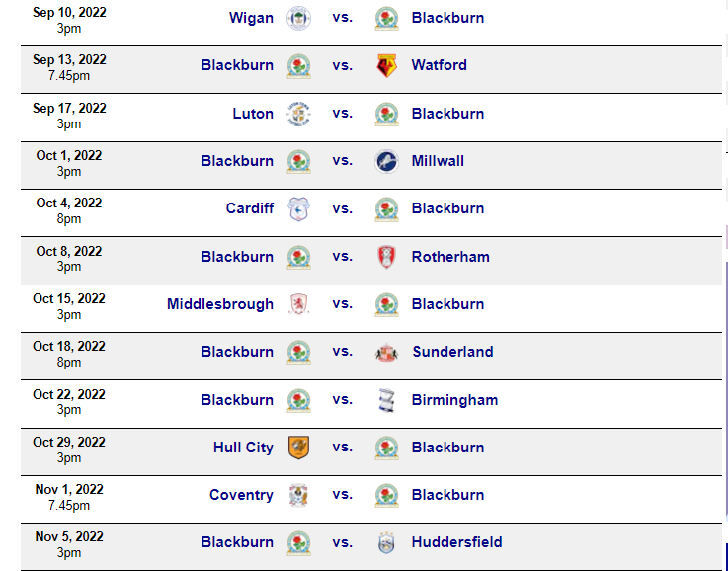Viewport: 728px width, 571px height.
Task: Open the Sunderland team link
Action: [452, 352]
